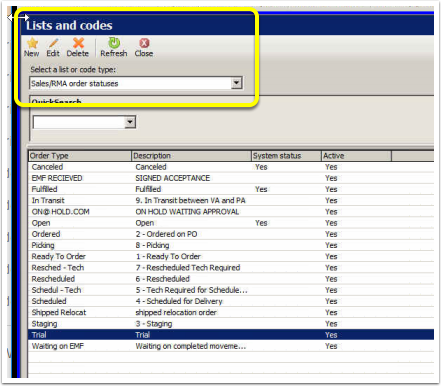
Task: Open the list or code type dropdown arrow
Action: (236, 83)
